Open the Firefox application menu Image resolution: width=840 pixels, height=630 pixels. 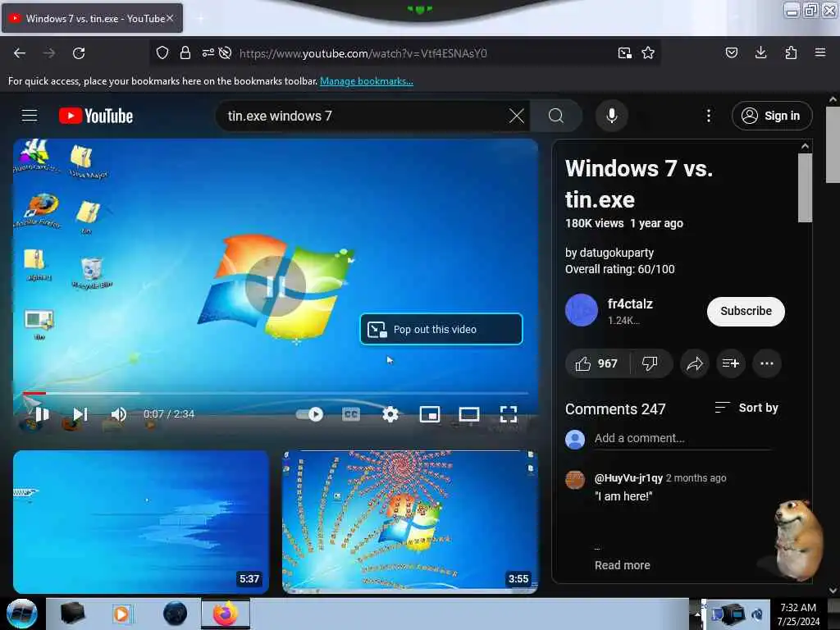820,52
